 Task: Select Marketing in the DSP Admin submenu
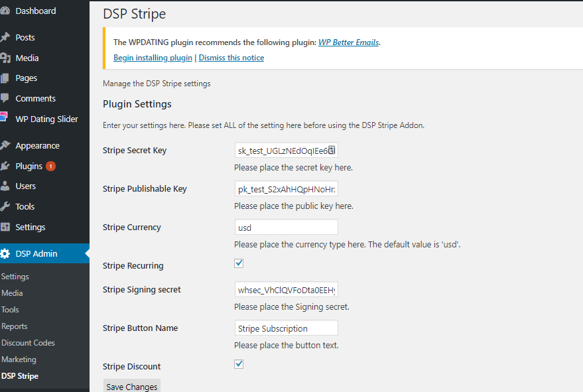click(19, 359)
